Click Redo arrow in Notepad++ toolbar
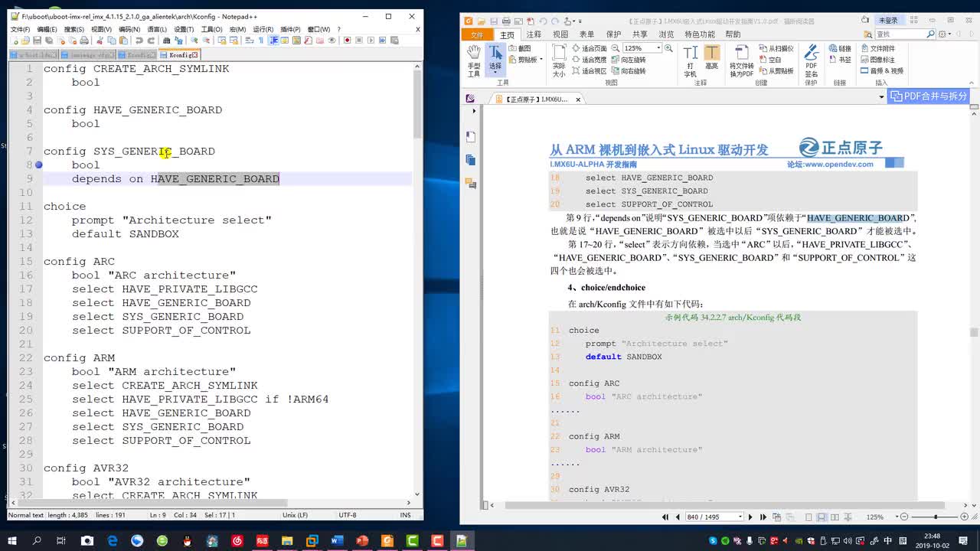980x551 pixels. click(151, 40)
